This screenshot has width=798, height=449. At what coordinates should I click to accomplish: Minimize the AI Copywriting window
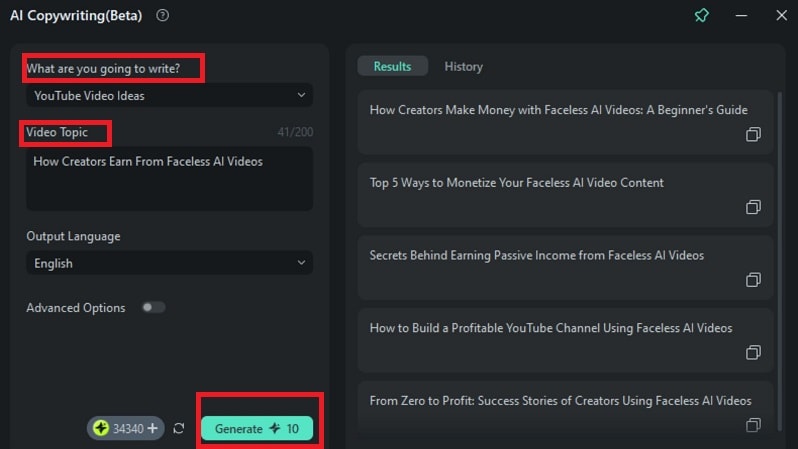pos(741,16)
